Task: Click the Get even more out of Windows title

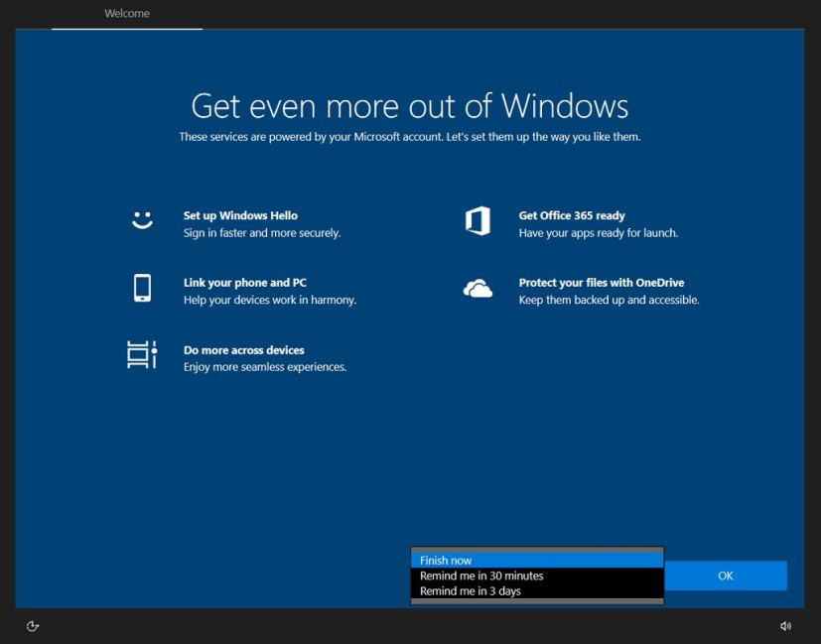Action: [410, 106]
